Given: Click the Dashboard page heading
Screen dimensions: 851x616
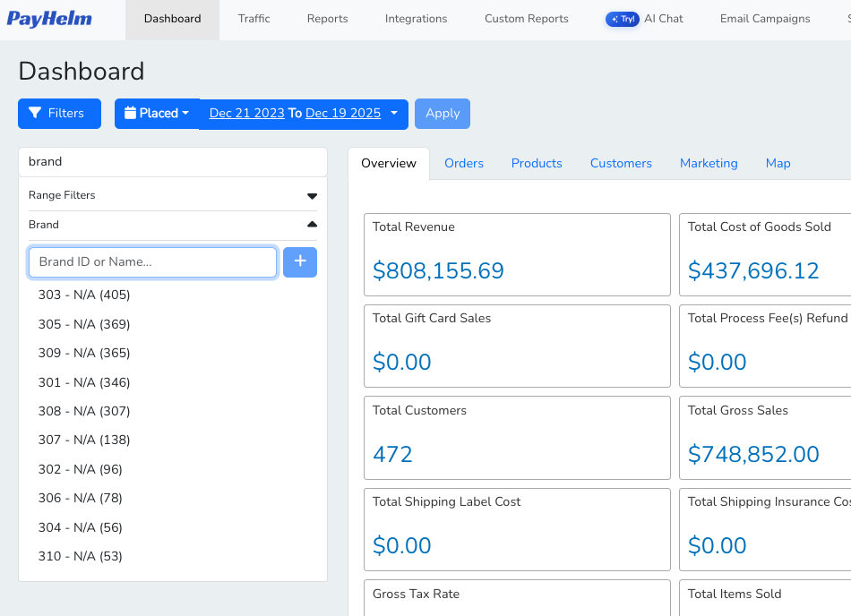Looking at the screenshot, I should [82, 71].
